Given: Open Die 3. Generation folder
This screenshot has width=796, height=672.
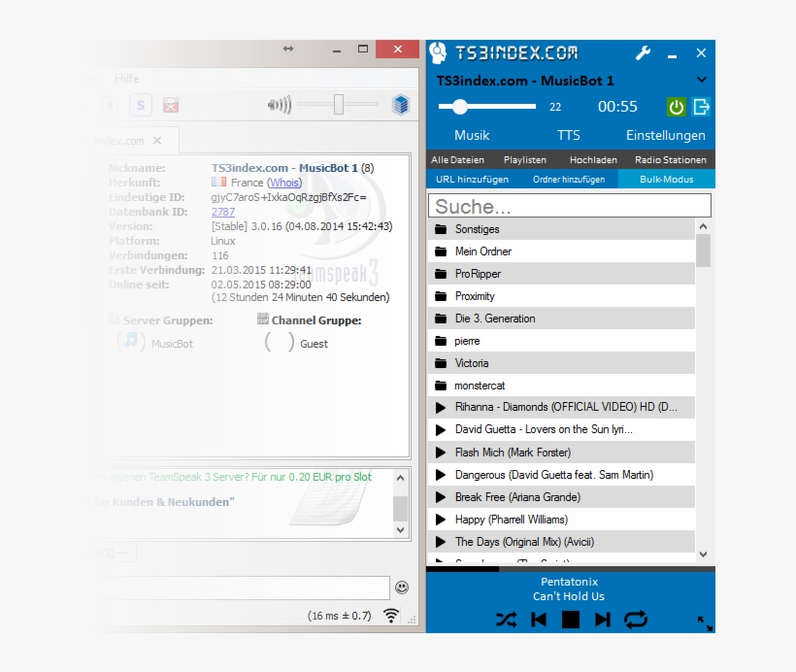Looking at the screenshot, I should pyautogui.click(x=561, y=319).
